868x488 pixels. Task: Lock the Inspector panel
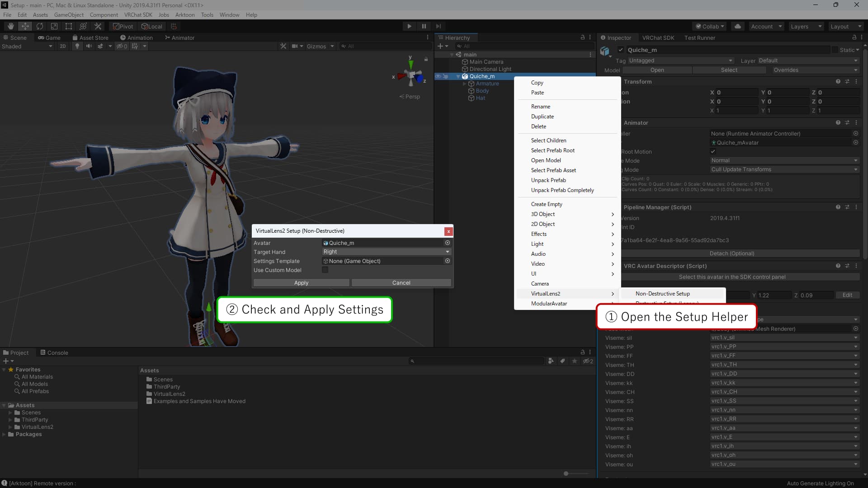point(854,37)
